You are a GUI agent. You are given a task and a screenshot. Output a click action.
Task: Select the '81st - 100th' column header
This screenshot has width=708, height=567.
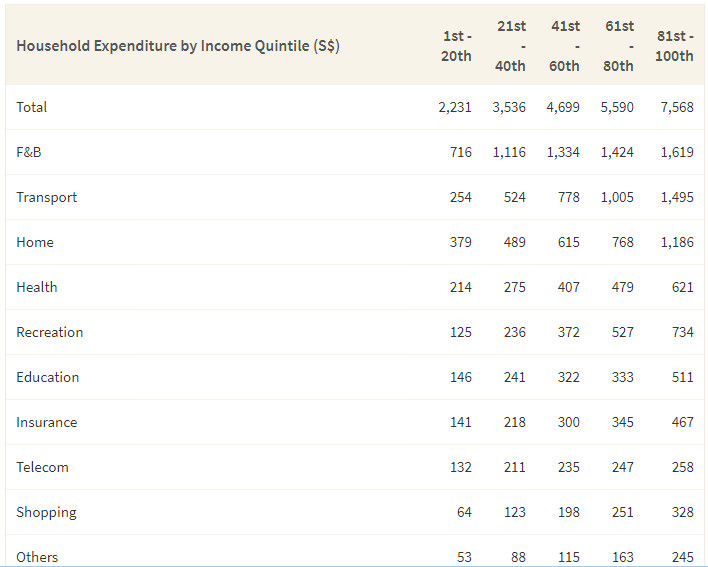(673, 46)
